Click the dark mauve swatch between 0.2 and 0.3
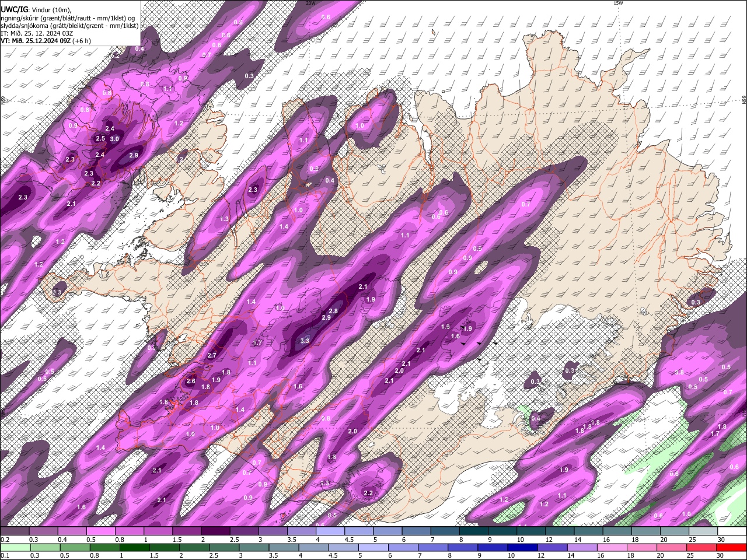This screenshot has height=560, width=747. (15, 531)
